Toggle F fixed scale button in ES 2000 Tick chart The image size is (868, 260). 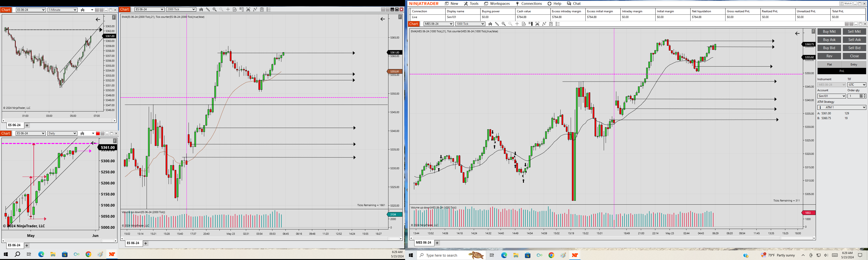400,17
